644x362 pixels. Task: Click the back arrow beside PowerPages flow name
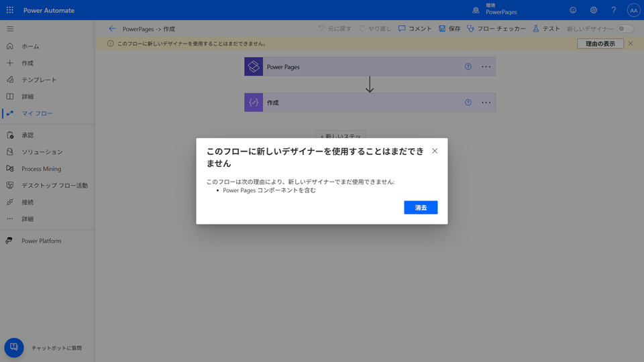[112, 29]
